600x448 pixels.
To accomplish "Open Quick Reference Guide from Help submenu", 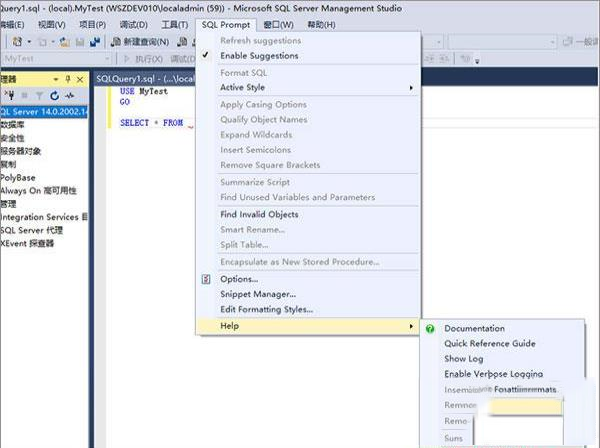I will tap(490, 344).
